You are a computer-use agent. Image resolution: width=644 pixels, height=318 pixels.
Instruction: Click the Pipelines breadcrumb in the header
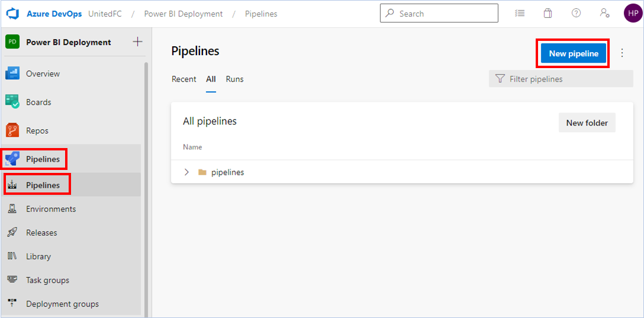(x=261, y=14)
